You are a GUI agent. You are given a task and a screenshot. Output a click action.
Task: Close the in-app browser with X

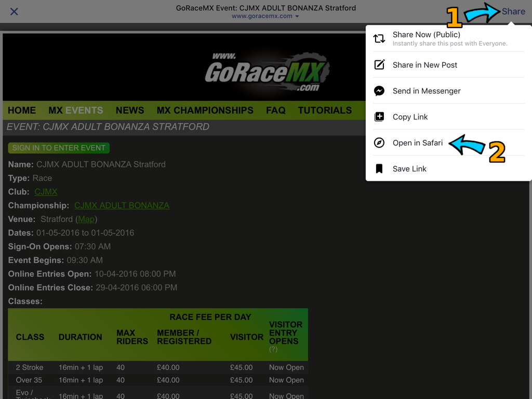point(14,11)
